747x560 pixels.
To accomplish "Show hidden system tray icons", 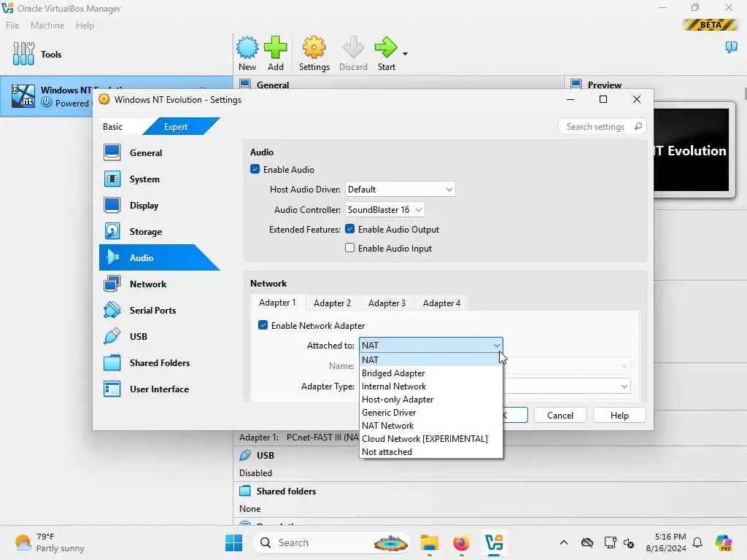I will pos(564,542).
